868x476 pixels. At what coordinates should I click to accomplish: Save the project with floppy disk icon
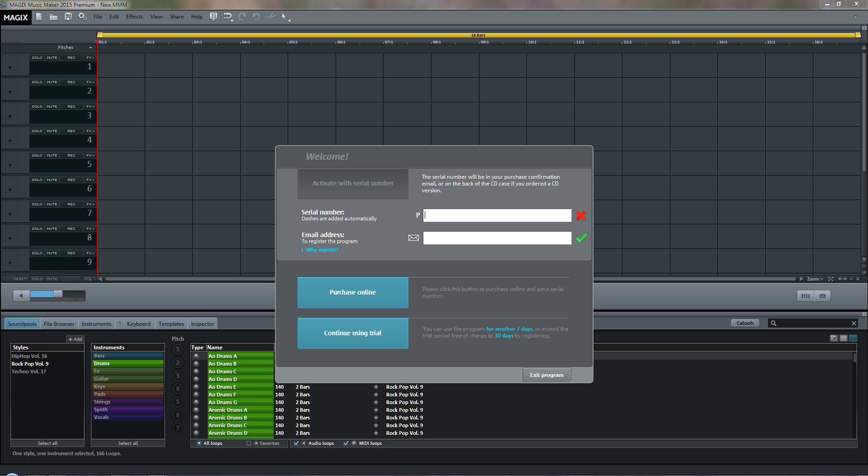click(68, 17)
